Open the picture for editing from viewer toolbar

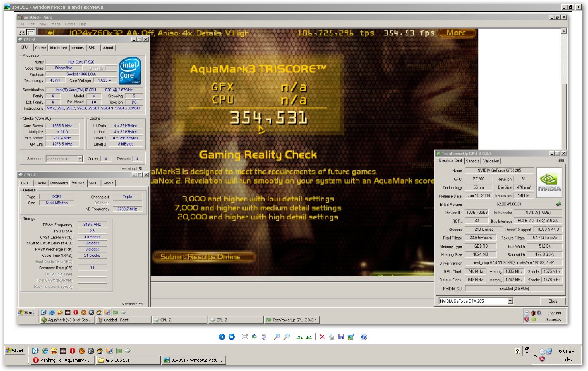351,337
